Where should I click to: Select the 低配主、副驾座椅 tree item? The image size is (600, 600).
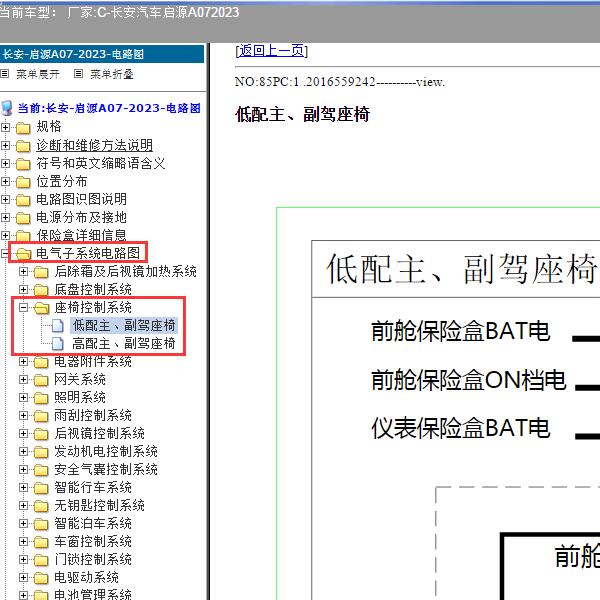coord(124,325)
